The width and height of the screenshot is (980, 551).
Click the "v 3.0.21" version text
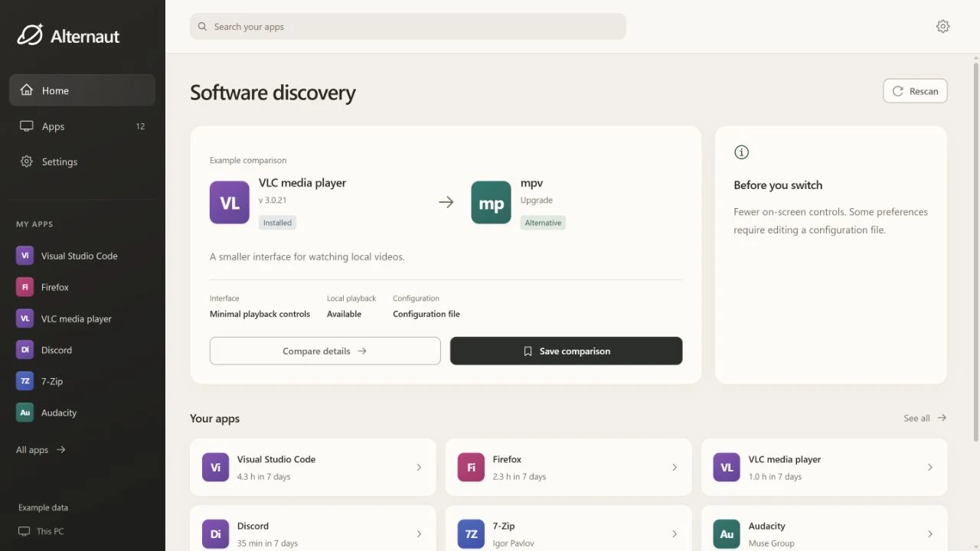click(x=273, y=201)
